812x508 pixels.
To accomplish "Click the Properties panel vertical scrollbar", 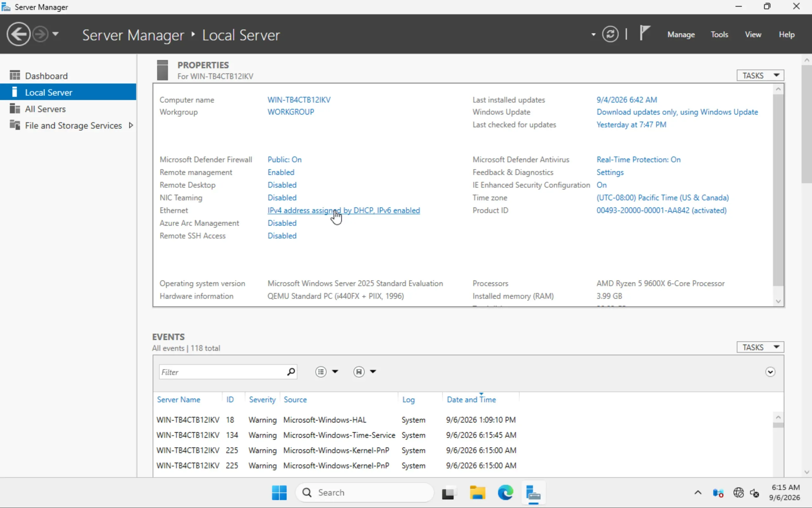I will (x=778, y=190).
